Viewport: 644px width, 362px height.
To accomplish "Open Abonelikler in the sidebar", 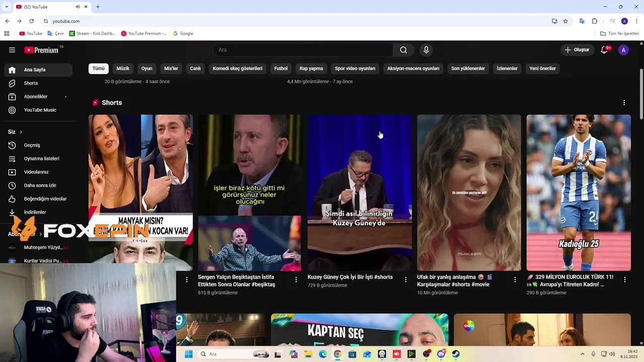I will tap(38, 97).
